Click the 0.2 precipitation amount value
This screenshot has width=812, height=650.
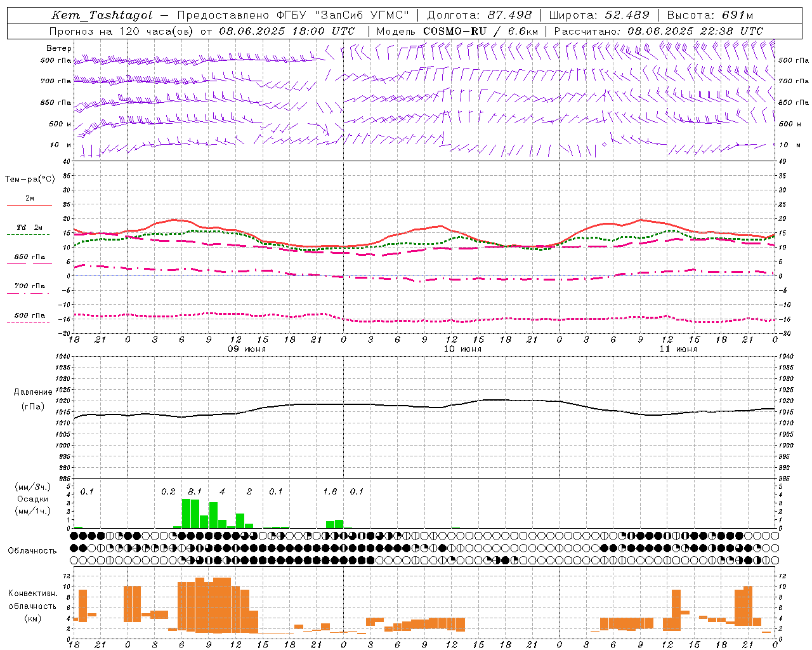(x=168, y=492)
